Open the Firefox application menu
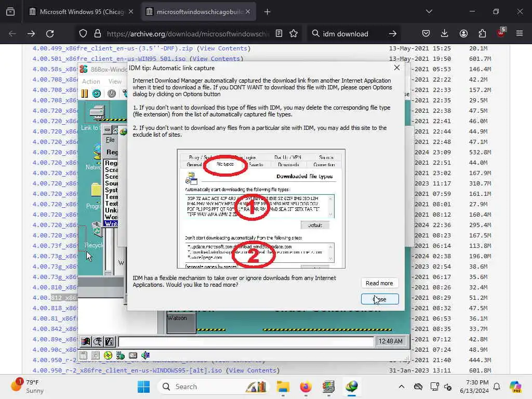532x399 pixels. (x=520, y=33)
